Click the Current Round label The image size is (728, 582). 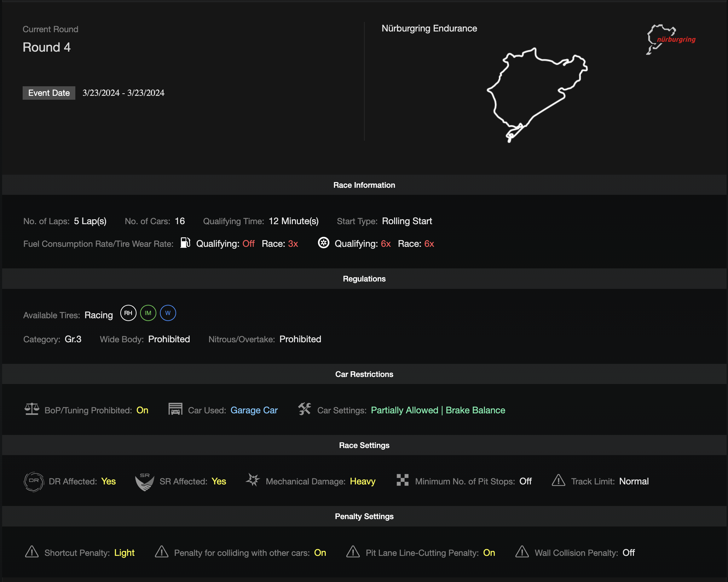51,29
